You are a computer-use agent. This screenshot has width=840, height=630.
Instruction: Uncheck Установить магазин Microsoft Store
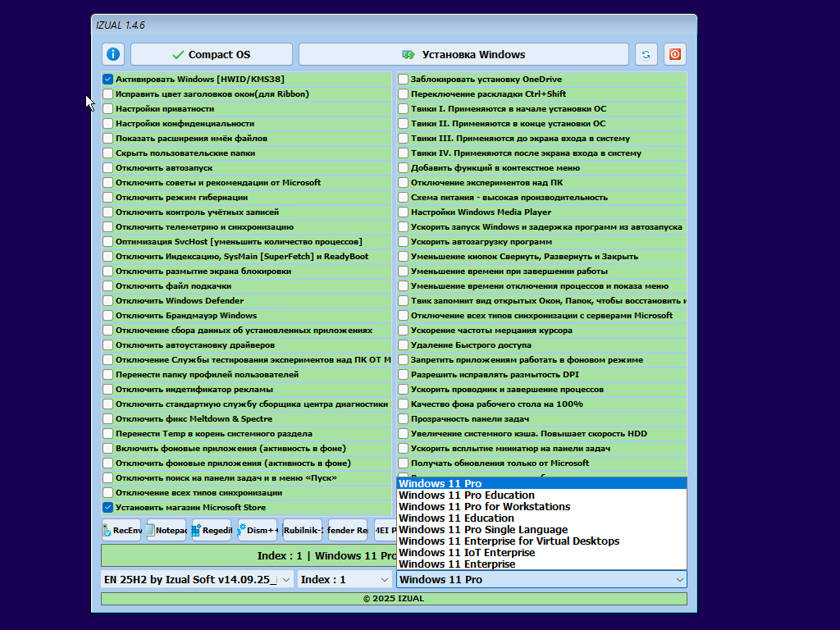[x=107, y=507]
